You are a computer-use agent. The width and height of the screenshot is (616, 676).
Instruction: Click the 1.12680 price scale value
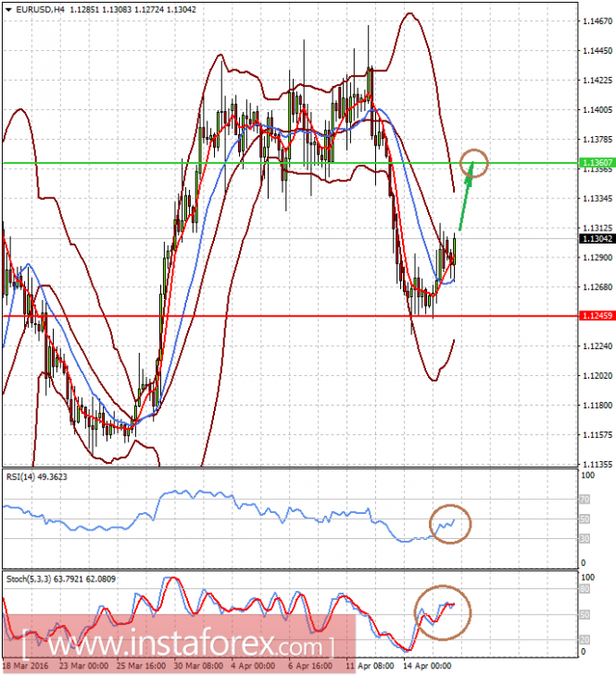pos(597,287)
